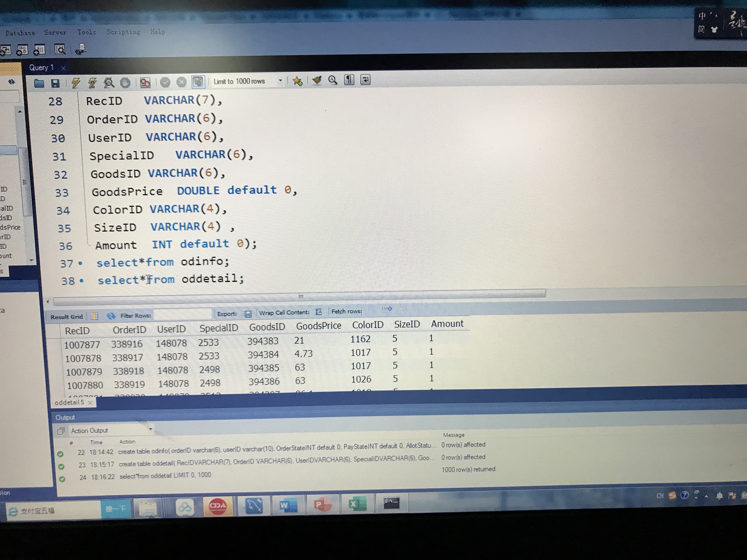Click schema tree scroll down arrow
Screen dimensions: 747x560
pos(31,260)
